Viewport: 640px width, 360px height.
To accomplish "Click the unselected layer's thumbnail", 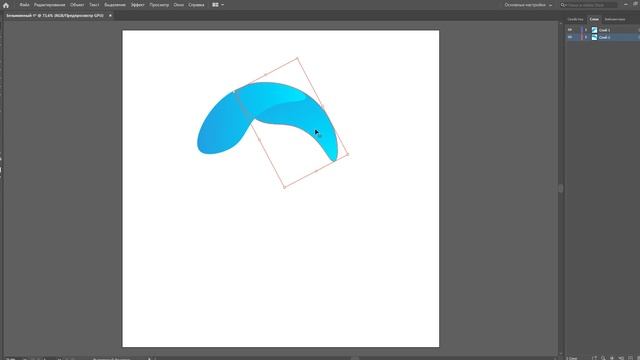I will (594, 30).
